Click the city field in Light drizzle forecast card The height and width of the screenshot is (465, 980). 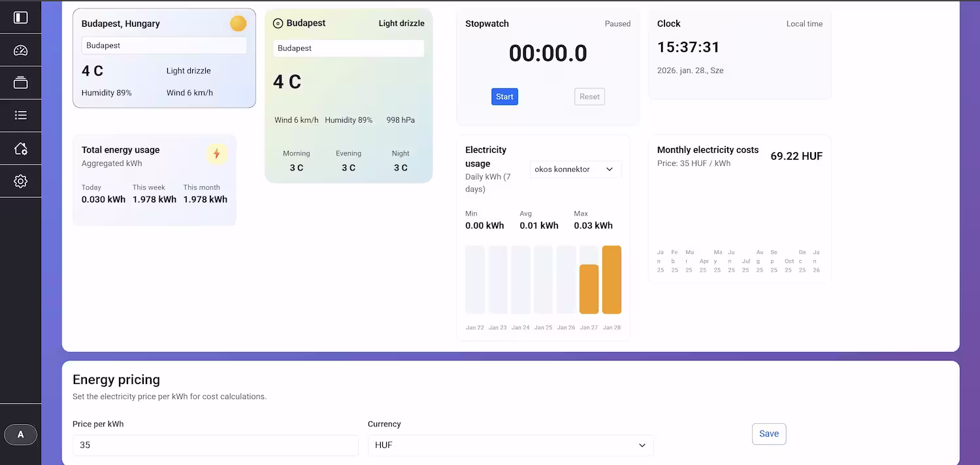(x=348, y=48)
